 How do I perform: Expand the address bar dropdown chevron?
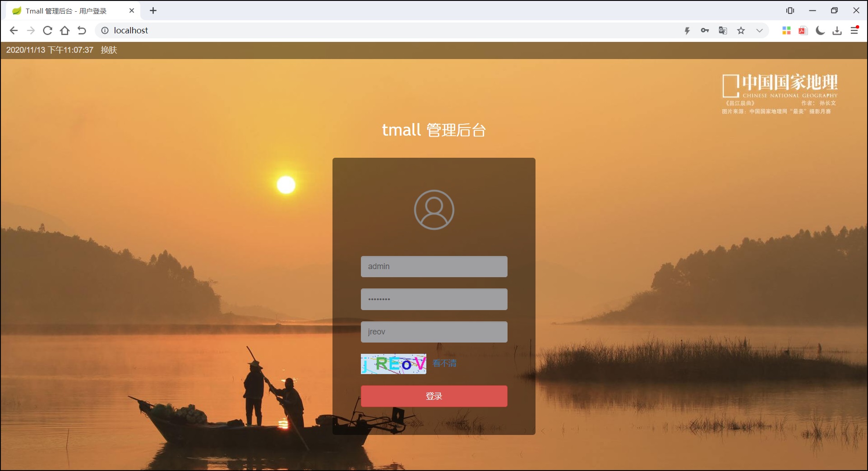pos(759,30)
